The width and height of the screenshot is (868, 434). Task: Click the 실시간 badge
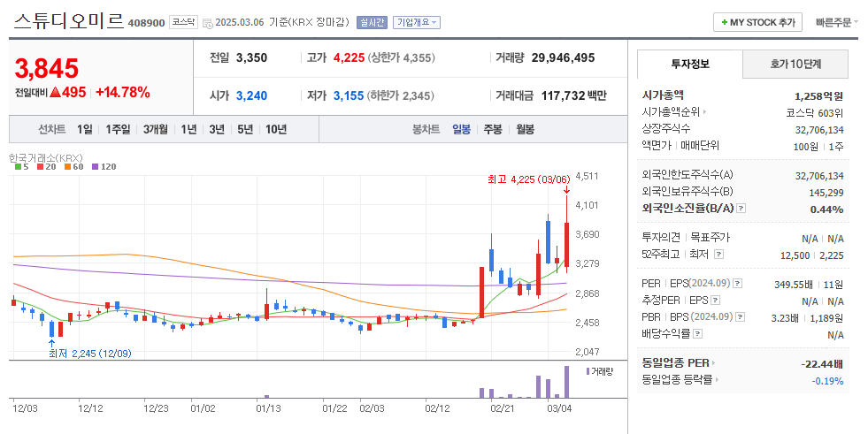[x=372, y=23]
